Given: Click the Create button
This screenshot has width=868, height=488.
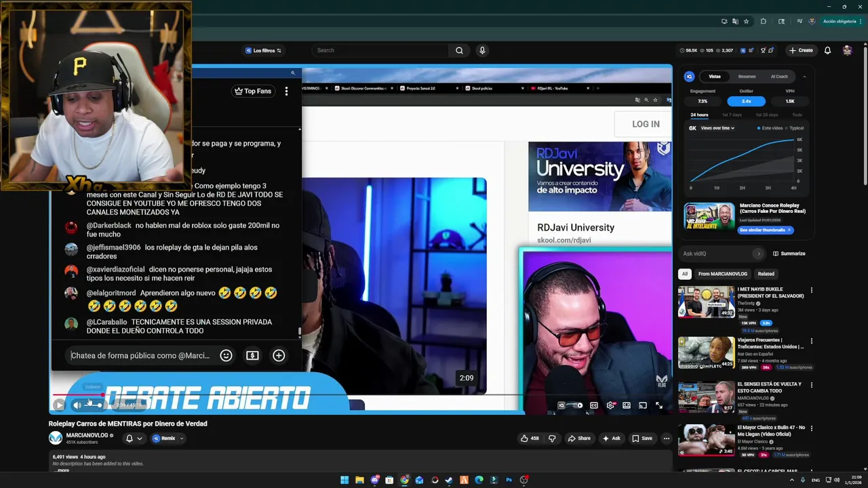Looking at the screenshot, I should [801, 50].
